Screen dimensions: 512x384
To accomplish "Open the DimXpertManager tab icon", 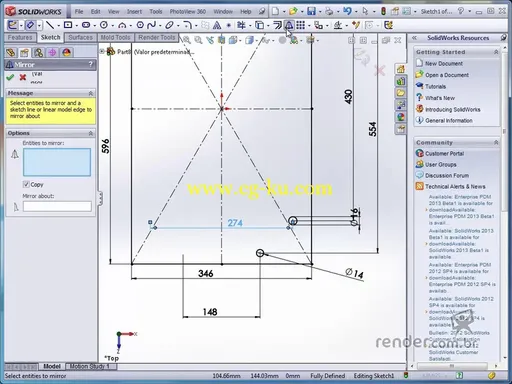I will tap(52, 52).
